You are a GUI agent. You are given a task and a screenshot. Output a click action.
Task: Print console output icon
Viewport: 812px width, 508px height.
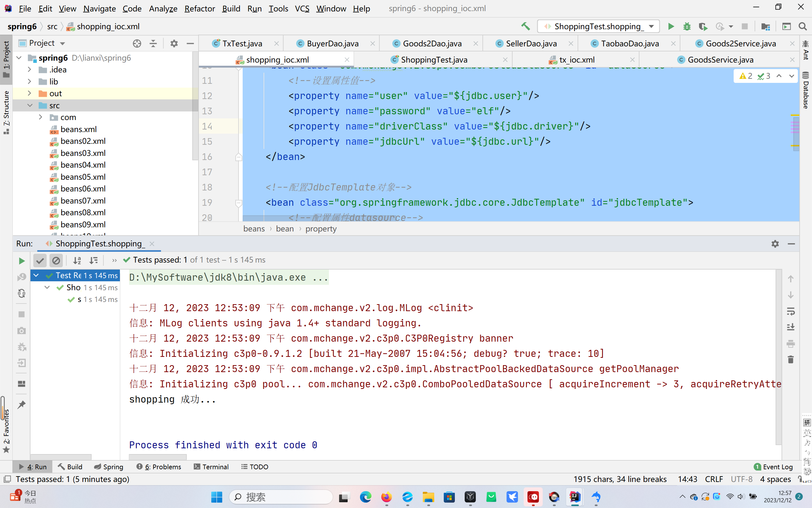tap(790, 343)
